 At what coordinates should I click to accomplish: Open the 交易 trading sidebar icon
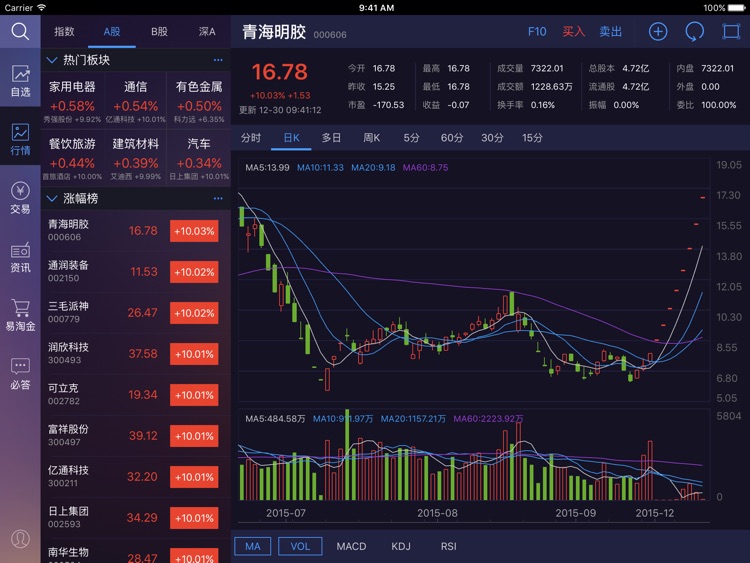click(x=20, y=198)
